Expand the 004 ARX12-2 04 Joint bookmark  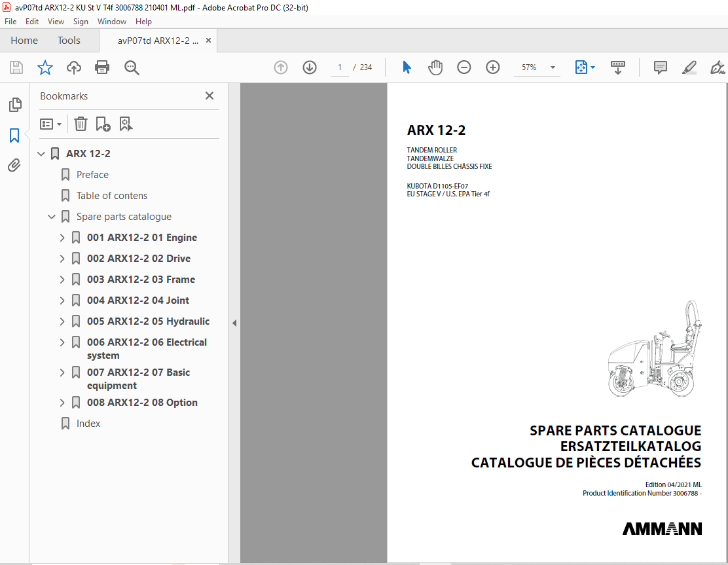(62, 301)
